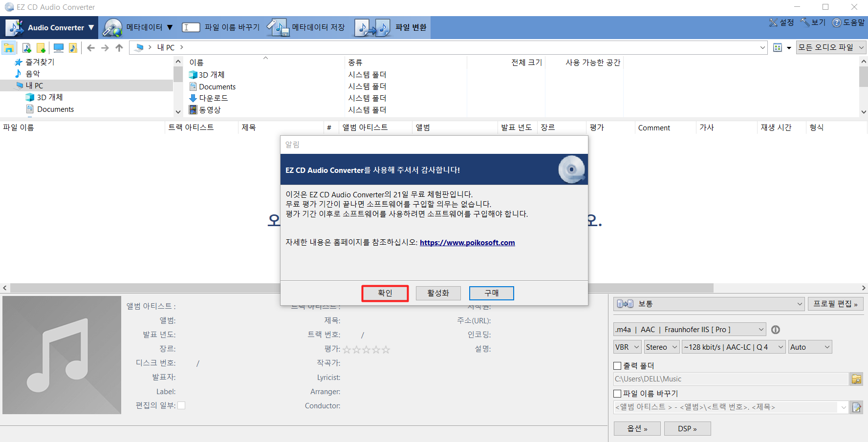The height and width of the screenshot is (442, 868).
Task: Sort by 발표 년도 column header
Action: 517,127
